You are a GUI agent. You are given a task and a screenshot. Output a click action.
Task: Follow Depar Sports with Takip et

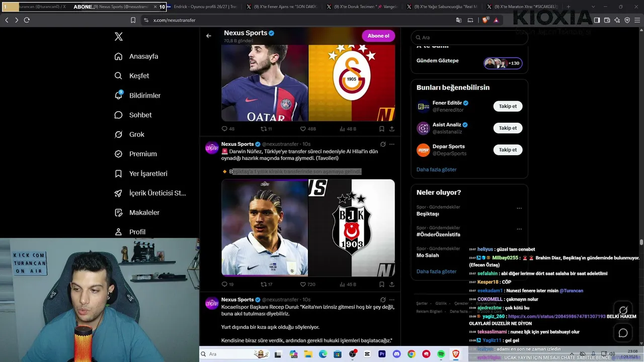pos(508,150)
